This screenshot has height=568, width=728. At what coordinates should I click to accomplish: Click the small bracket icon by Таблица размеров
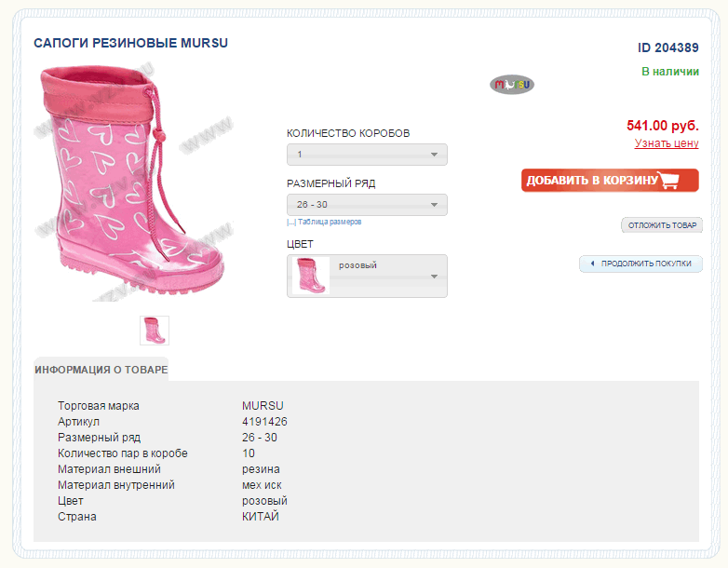290,223
